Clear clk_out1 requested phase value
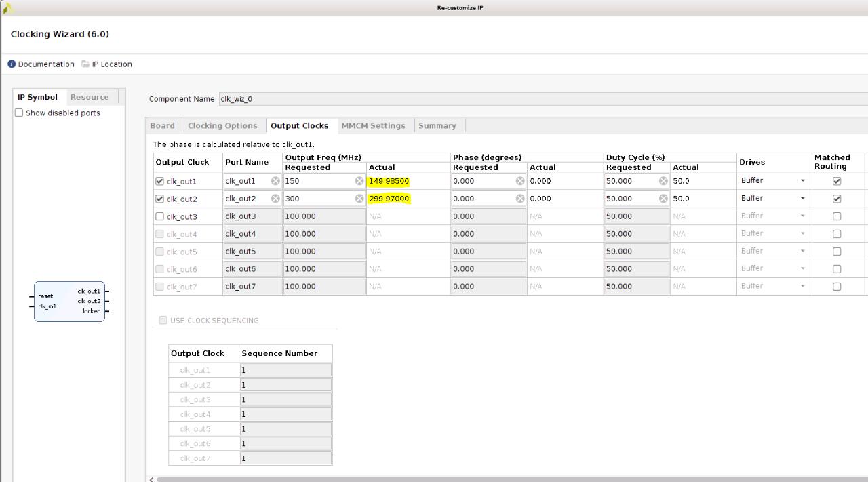This screenshot has width=868, height=482. click(x=520, y=181)
